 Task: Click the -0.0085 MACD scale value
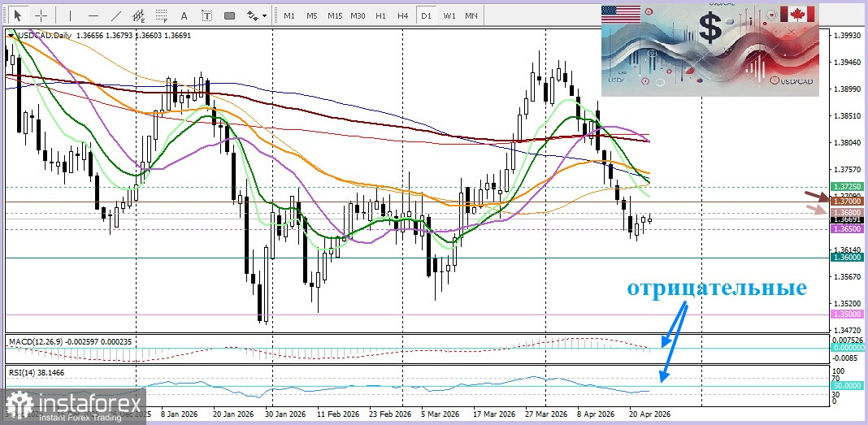845,358
